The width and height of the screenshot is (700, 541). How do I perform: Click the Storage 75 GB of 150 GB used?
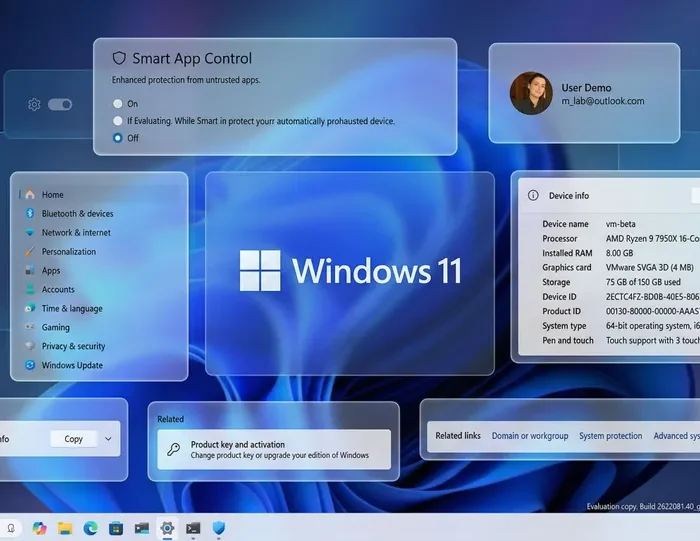click(643, 282)
